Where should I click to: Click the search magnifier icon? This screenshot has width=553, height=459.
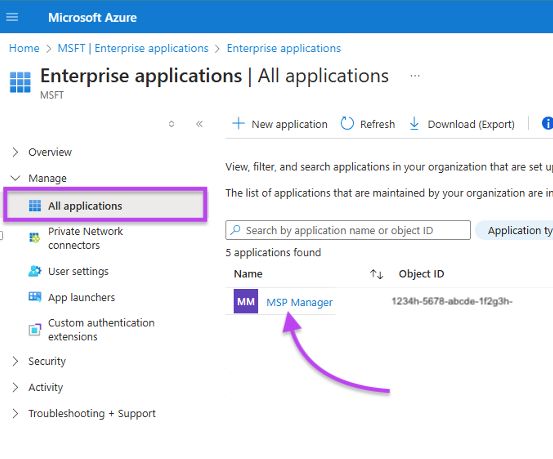point(235,230)
